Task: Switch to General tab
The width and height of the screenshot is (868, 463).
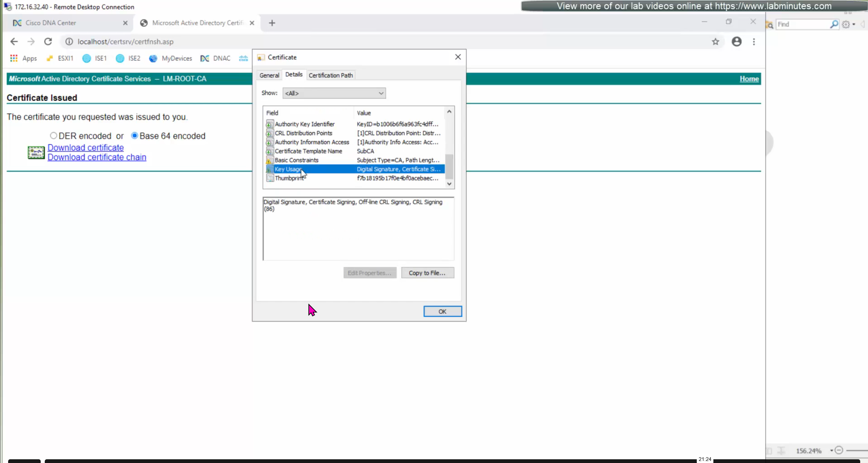Action: click(269, 75)
